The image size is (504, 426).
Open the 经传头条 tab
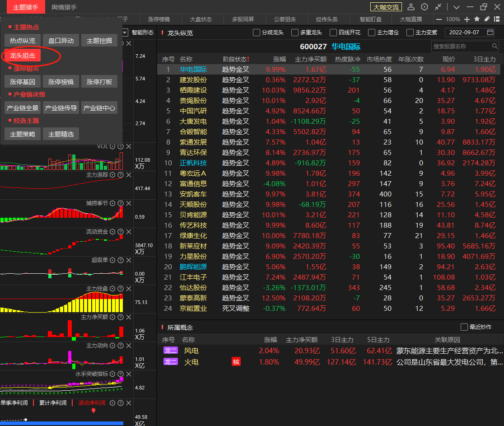coord(327,19)
